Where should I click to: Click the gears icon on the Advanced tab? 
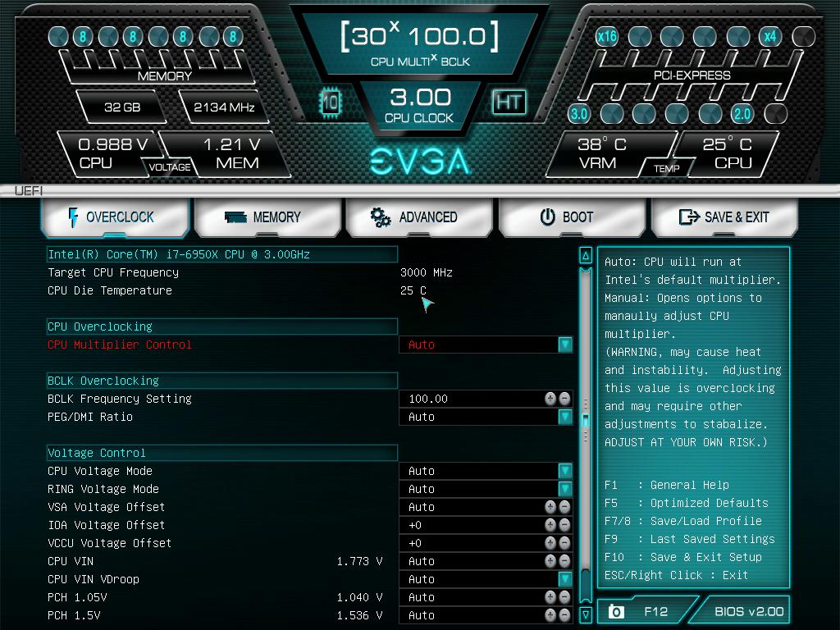[x=379, y=217]
